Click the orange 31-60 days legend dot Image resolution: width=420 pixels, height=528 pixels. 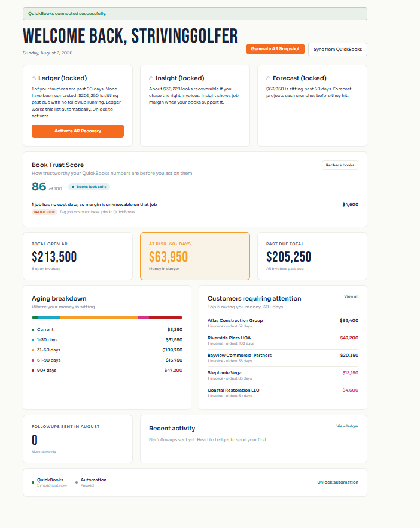[x=33, y=350]
